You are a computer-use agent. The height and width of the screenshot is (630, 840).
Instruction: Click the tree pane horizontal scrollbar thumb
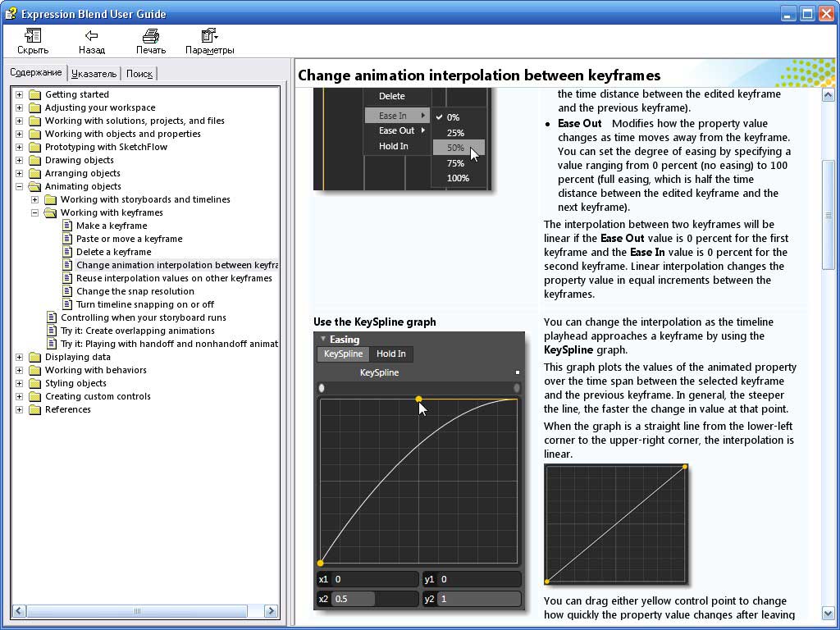click(137, 610)
